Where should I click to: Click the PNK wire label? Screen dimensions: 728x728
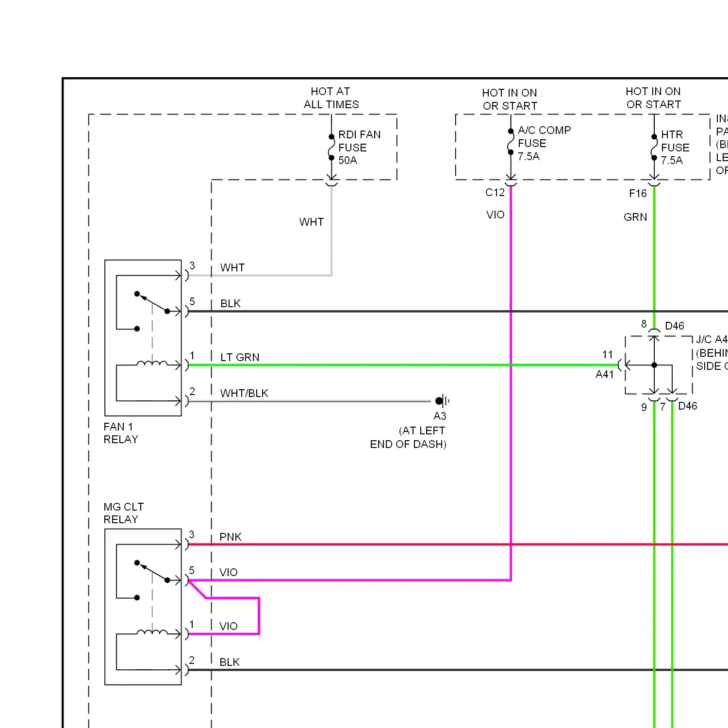point(231,537)
